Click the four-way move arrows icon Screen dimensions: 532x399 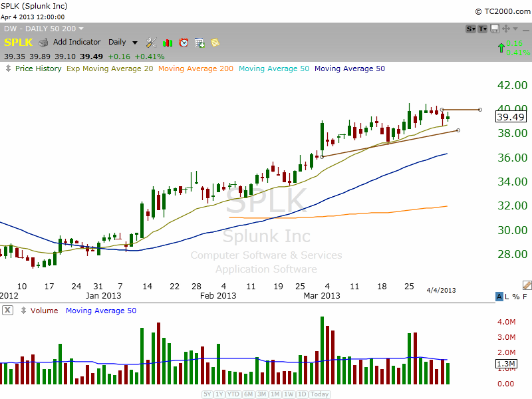click(506, 29)
